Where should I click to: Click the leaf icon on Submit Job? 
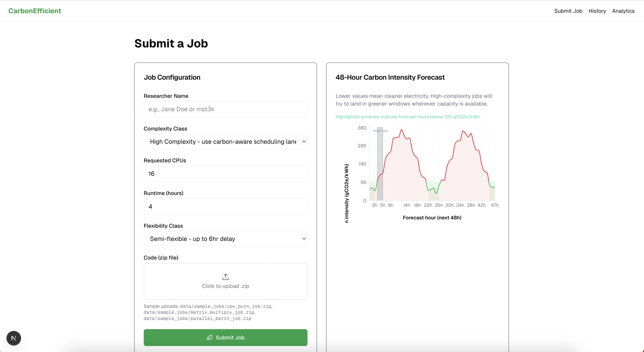pyautogui.click(x=209, y=337)
